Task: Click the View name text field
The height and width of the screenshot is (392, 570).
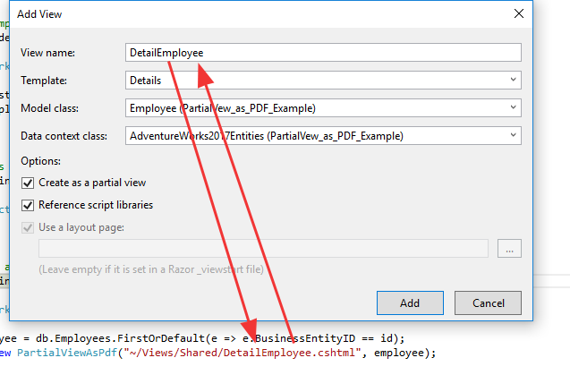Action: 358,53
